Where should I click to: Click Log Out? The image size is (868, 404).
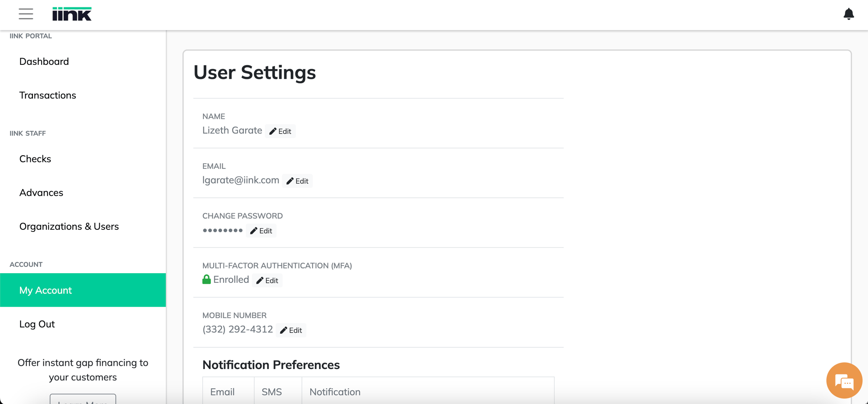tap(37, 324)
